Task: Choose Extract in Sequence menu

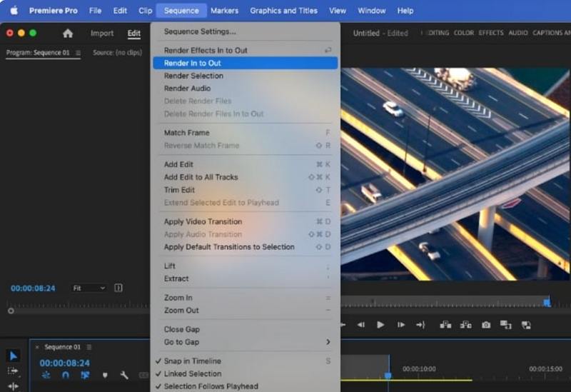Action: pos(246,278)
